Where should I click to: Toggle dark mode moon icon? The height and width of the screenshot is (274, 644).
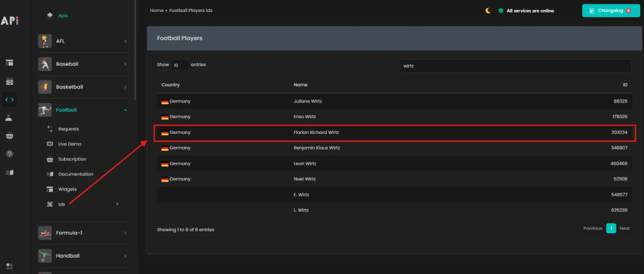(x=487, y=11)
